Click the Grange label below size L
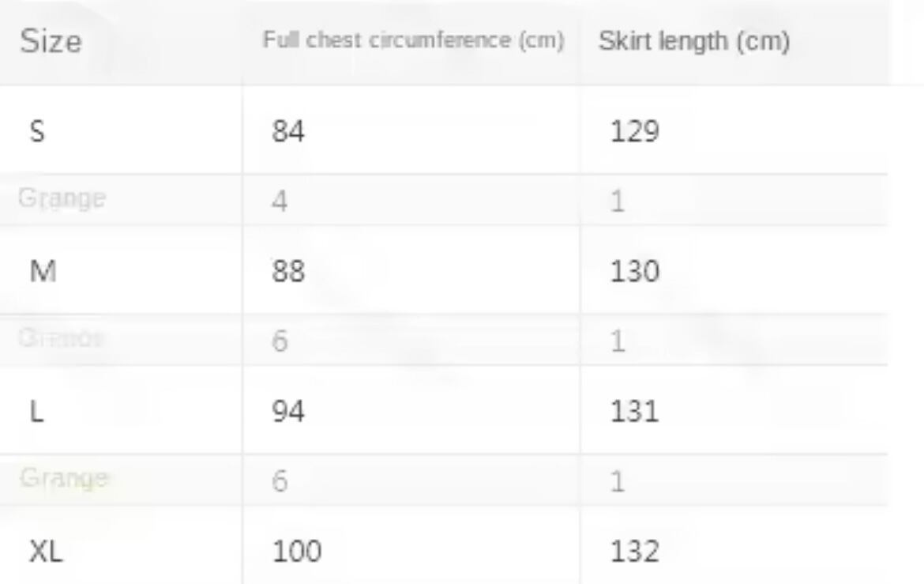Viewport: 924px width, 584px height. [x=63, y=478]
